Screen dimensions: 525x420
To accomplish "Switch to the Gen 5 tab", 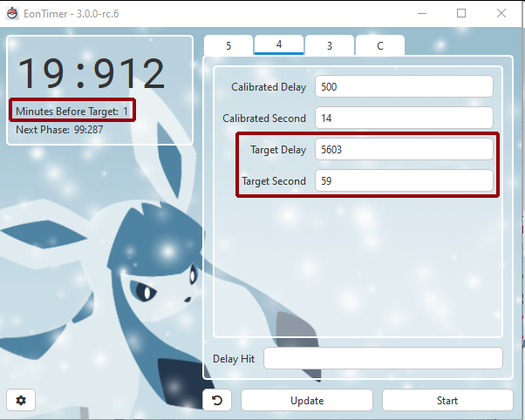I will pyautogui.click(x=228, y=45).
